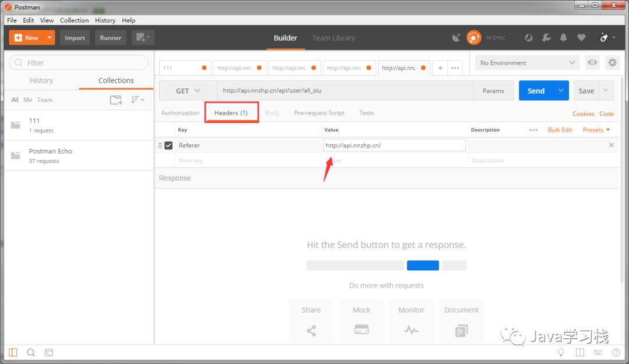Select Team collections filter
The height and width of the screenshot is (364, 629).
click(45, 100)
